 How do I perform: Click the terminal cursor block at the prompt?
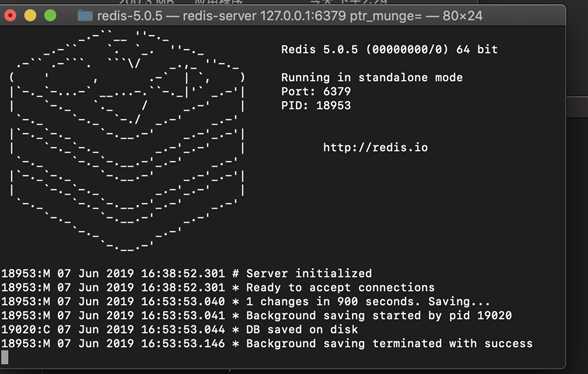click(4, 357)
